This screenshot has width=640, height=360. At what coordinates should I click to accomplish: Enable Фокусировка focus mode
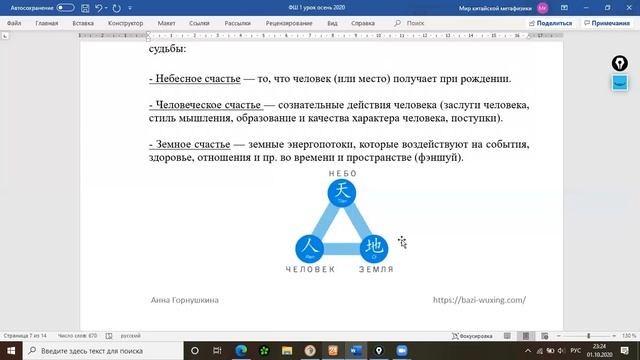pos(472,336)
